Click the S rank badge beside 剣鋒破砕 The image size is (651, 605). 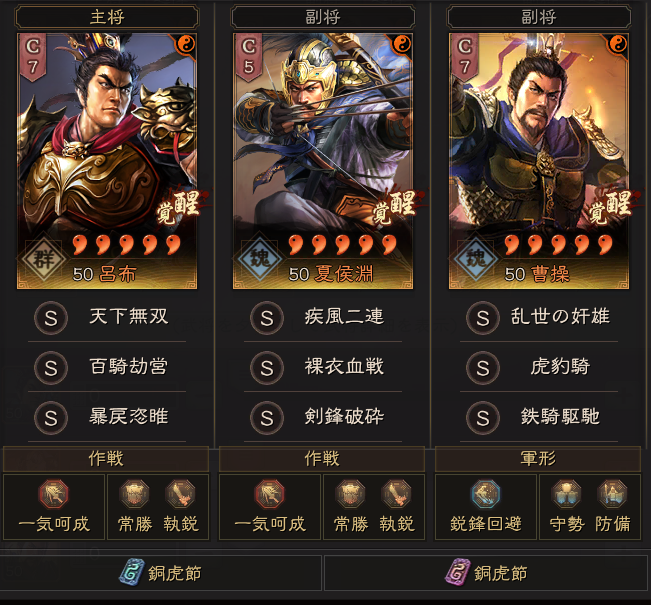coord(267,418)
